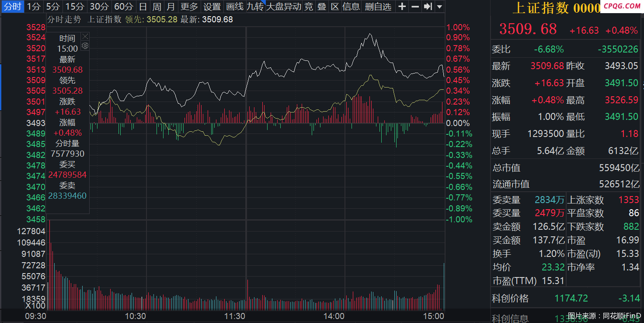Click the 量比 value 1.18
This screenshot has width=644, height=323.
click(630, 134)
